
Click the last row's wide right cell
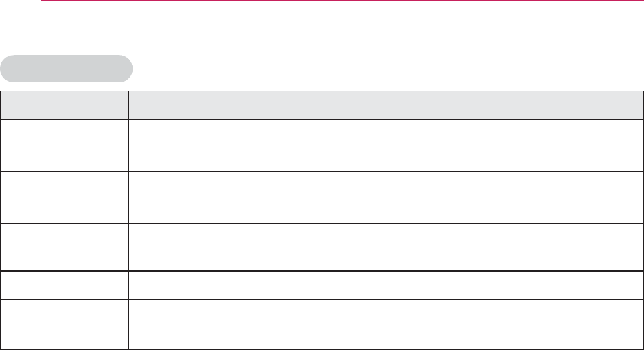386,324
